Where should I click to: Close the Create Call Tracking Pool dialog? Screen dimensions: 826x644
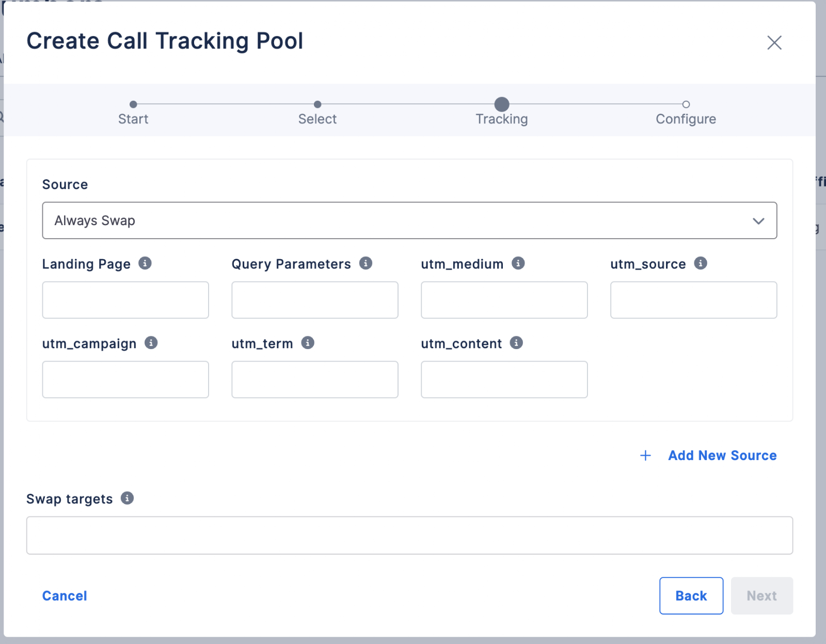click(x=774, y=42)
